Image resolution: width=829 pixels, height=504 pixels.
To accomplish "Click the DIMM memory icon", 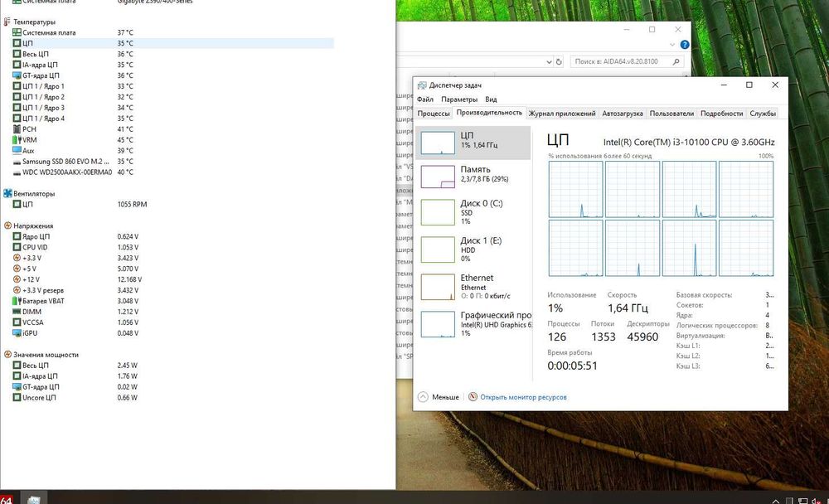I will point(17,312).
